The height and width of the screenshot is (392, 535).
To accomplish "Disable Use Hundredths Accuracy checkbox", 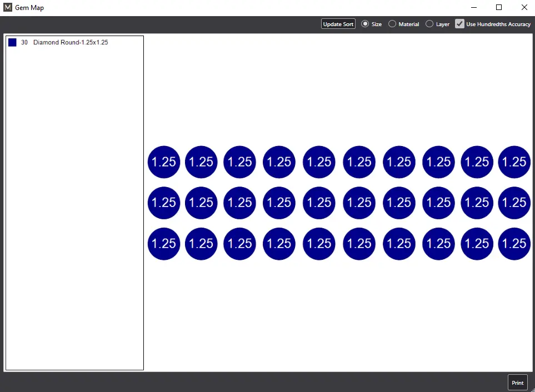I will click(x=459, y=24).
